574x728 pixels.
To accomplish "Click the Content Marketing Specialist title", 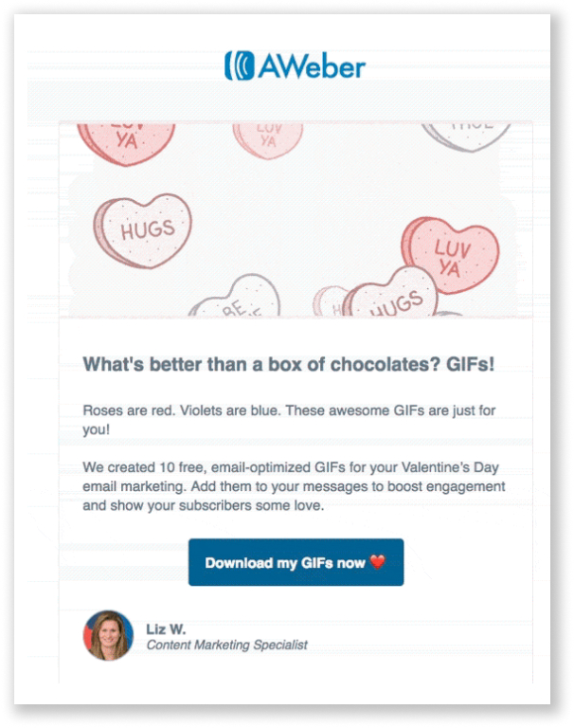I will [227, 645].
